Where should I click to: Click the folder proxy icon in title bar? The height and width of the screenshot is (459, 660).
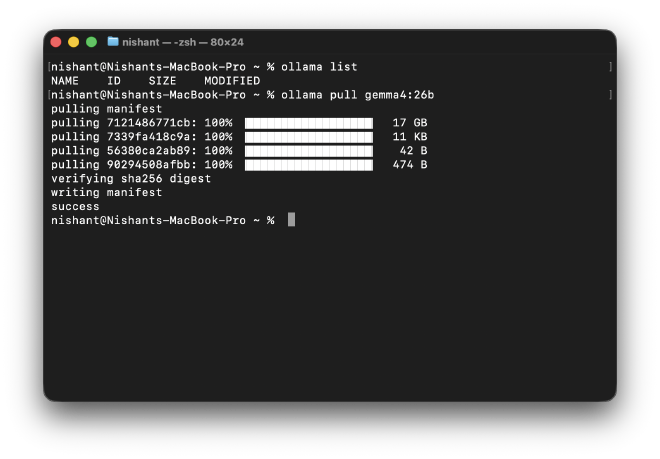pyautogui.click(x=113, y=42)
